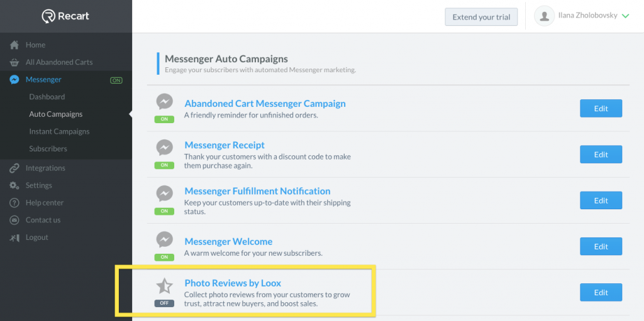Click the Photo Reviews by Loox star icon
Screen dimensions: 644x321
[164, 286]
